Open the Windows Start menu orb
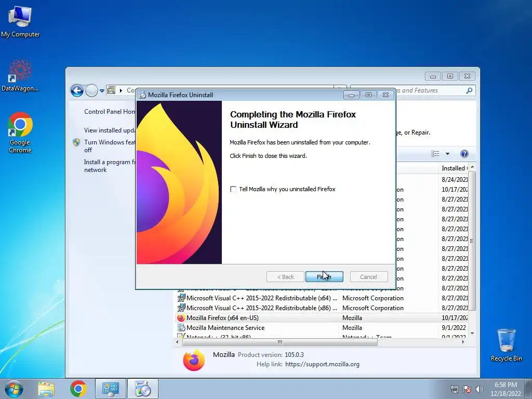 [14, 389]
